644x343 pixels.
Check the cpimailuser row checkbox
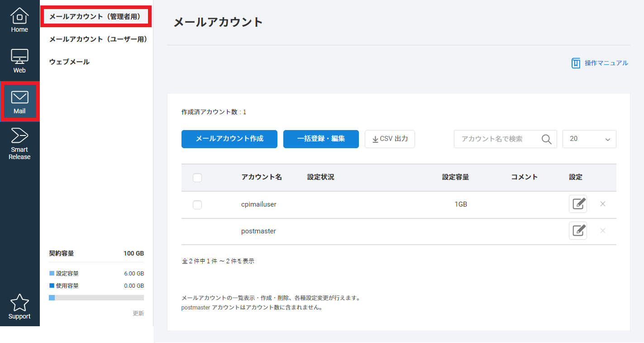point(197,205)
